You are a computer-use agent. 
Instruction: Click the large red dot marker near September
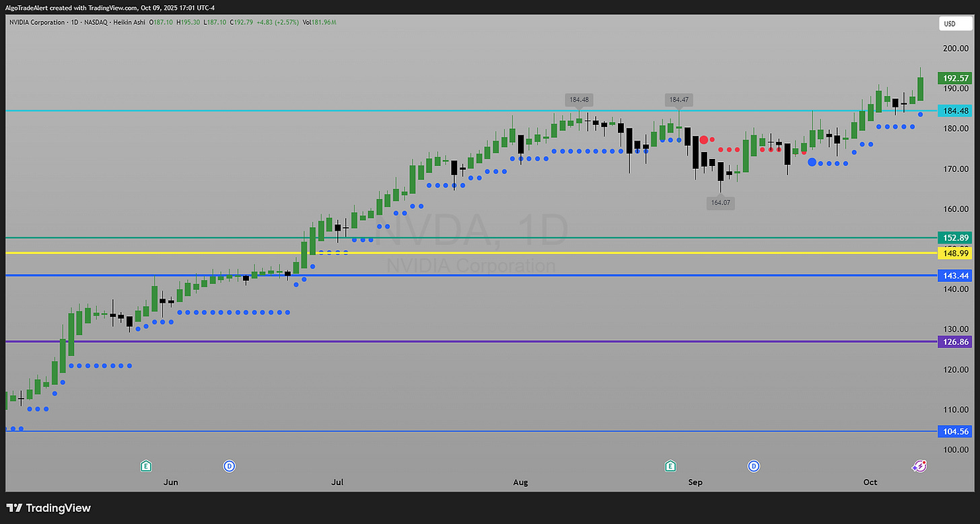[703, 140]
